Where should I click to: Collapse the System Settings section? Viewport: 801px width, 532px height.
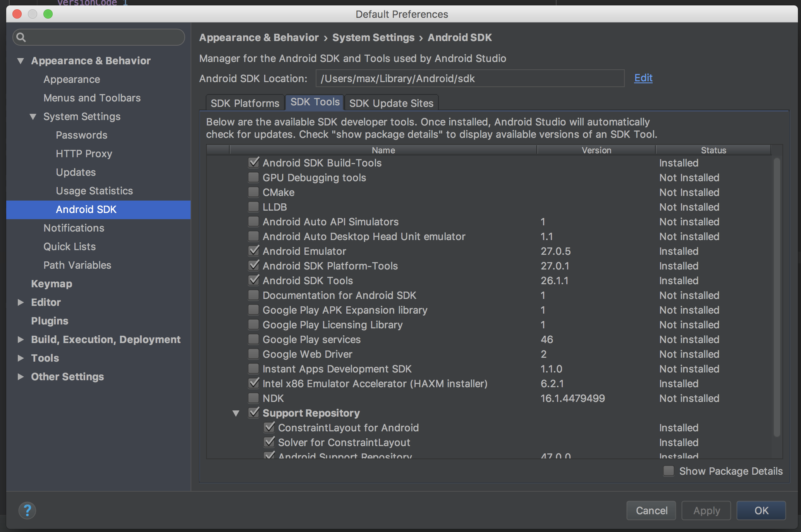[33, 116]
